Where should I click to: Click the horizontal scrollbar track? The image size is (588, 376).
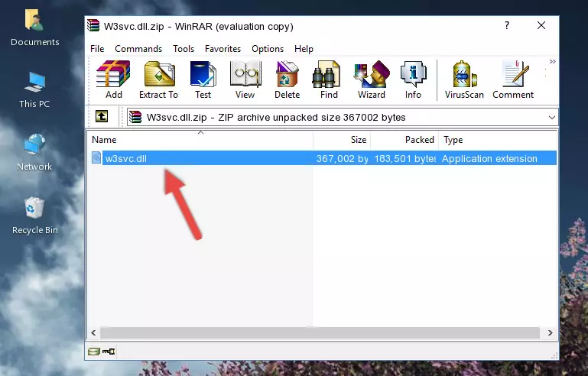pyautogui.click(x=320, y=332)
